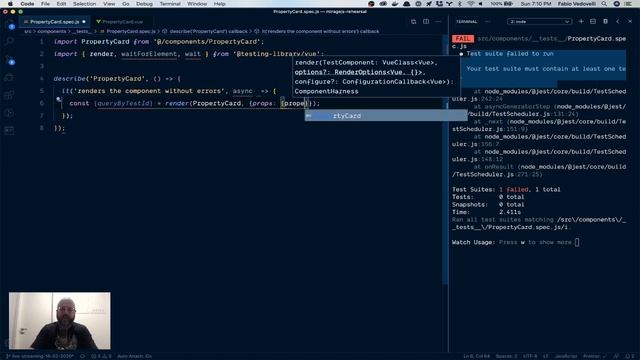This screenshot has width=640, height=360.
Task: Open the Selection menu
Action: [84, 4]
